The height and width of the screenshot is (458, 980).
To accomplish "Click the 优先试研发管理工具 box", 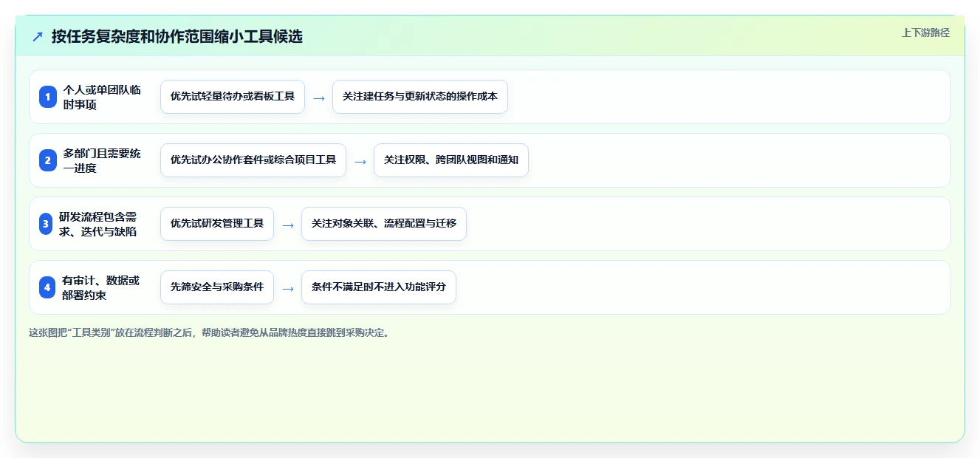I will [x=217, y=224].
